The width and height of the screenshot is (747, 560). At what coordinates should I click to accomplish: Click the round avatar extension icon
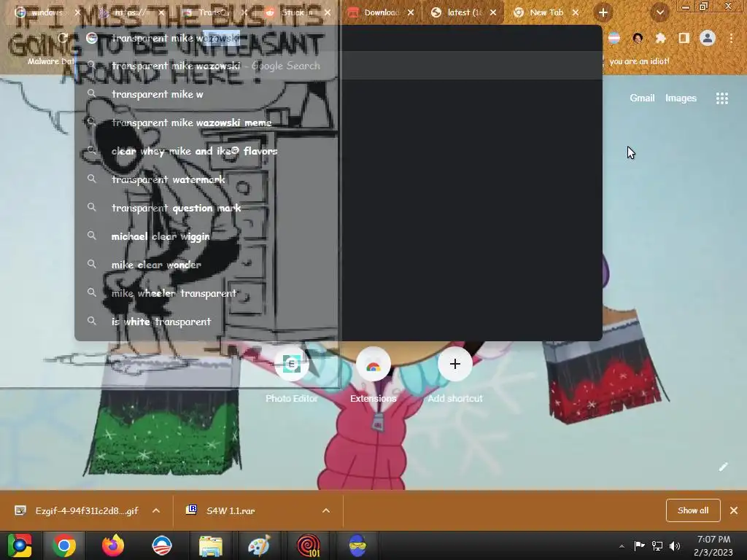click(638, 38)
